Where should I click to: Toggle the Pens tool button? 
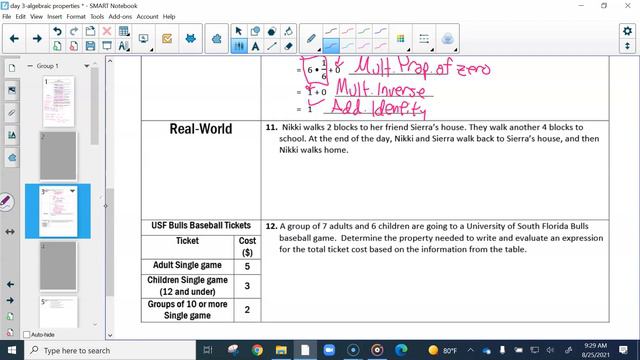tap(239, 46)
